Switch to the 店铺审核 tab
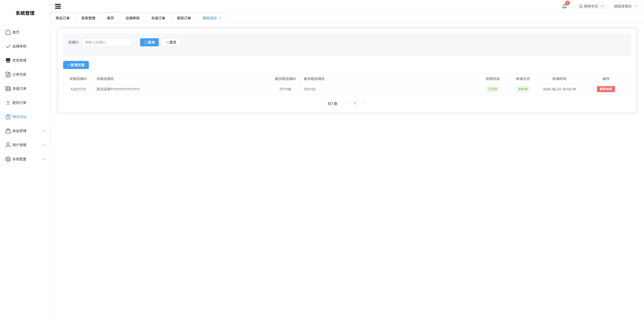Image resolution: width=644 pixels, height=320 pixels. (133, 18)
